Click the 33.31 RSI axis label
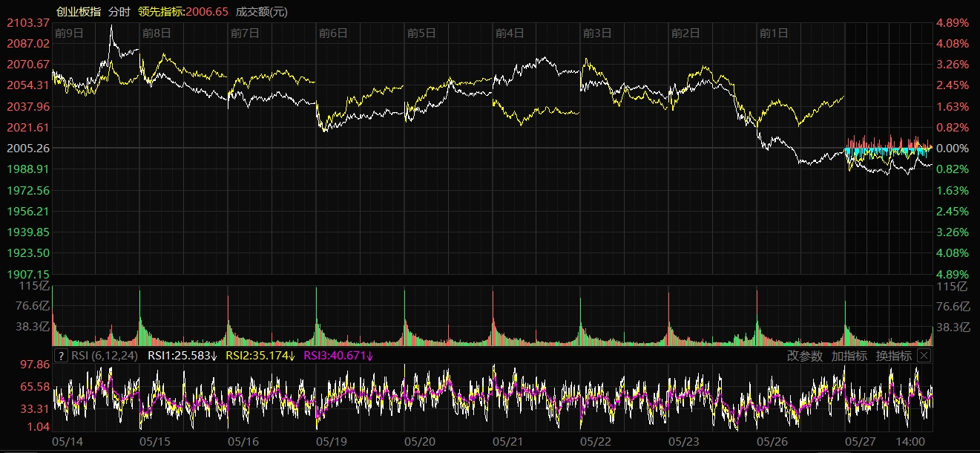Screen dimensions: 980x453 click(x=34, y=408)
